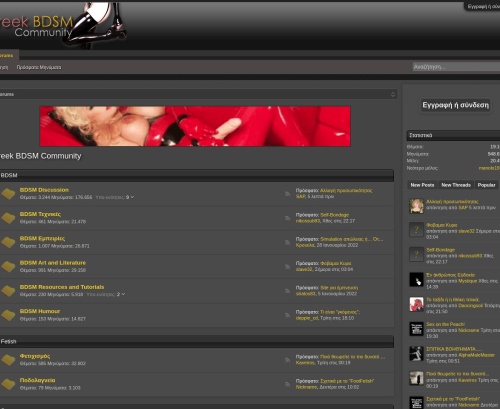
Task: Select the New Posts tab
Action: [422, 185]
